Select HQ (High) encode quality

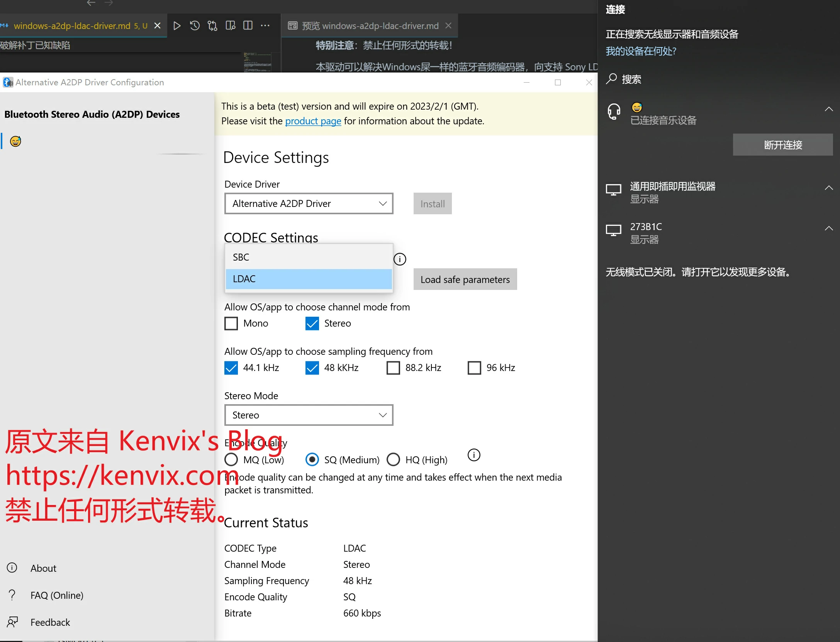click(x=393, y=459)
